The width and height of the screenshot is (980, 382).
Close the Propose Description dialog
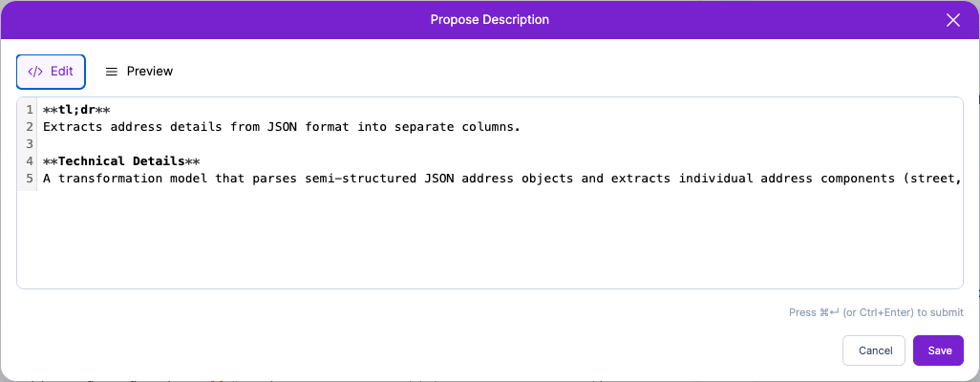(952, 20)
